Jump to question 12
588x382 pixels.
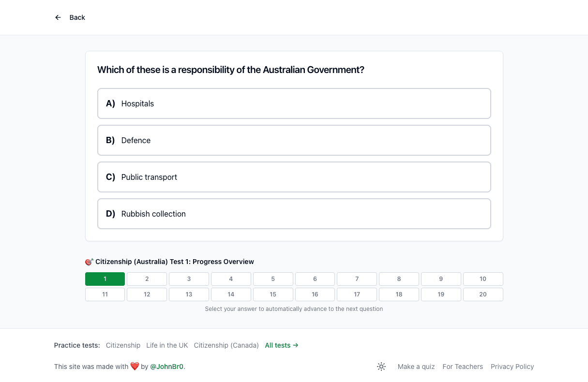(147, 294)
